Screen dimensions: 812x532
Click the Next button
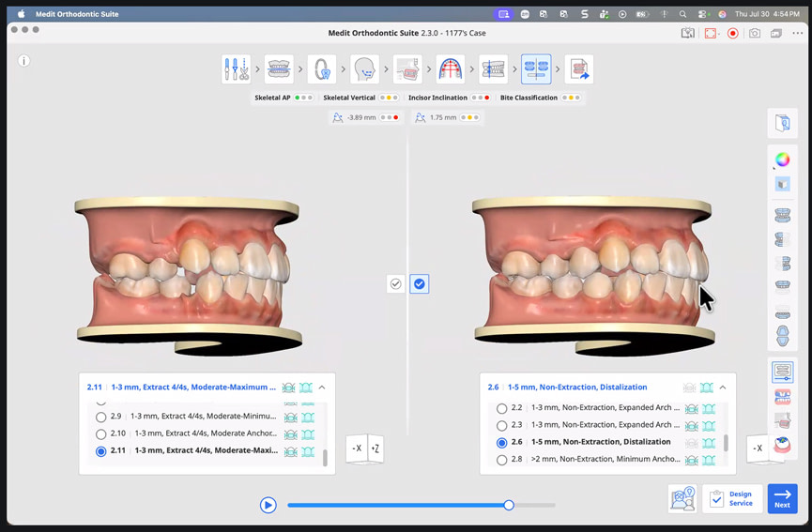[782, 499]
